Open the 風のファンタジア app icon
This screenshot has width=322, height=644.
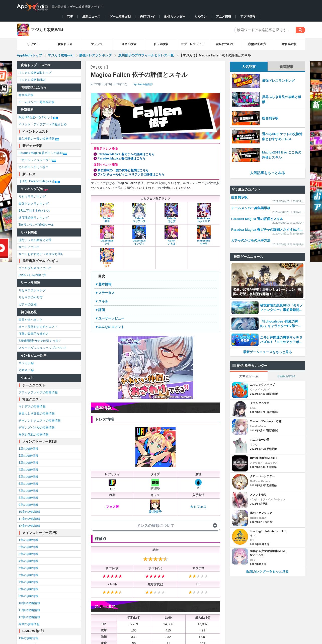point(240,518)
